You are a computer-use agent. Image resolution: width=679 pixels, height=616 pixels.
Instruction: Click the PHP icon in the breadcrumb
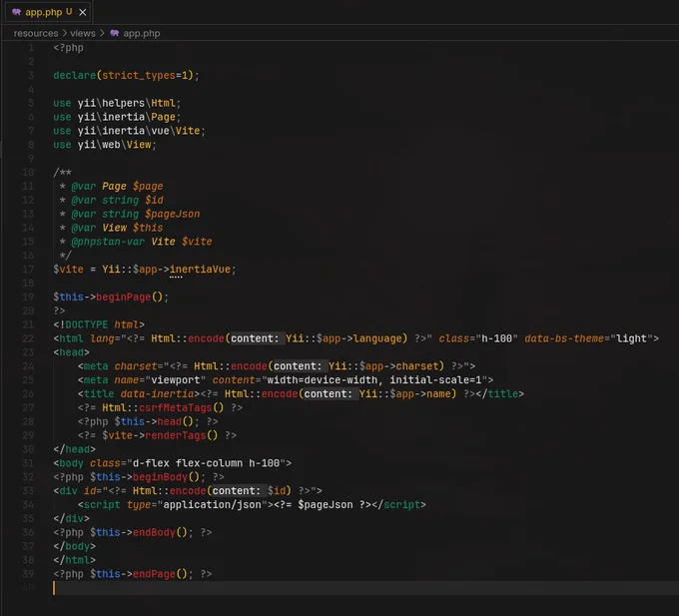[x=114, y=33]
